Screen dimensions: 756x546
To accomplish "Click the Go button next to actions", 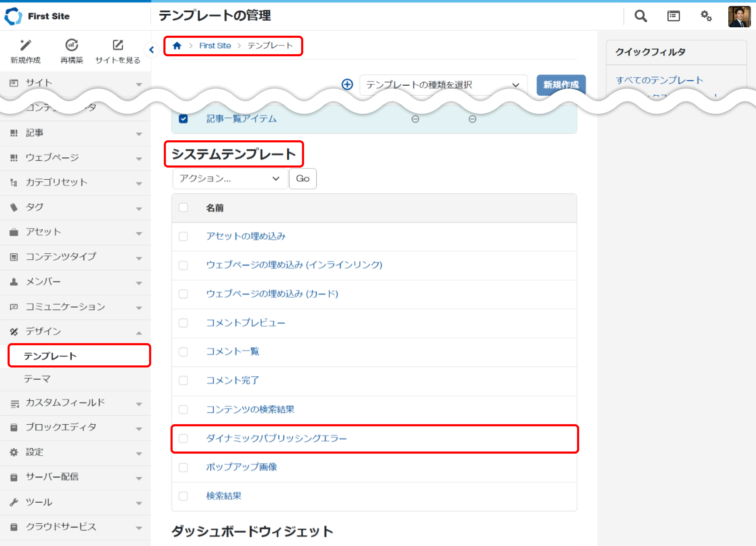I will pos(302,178).
